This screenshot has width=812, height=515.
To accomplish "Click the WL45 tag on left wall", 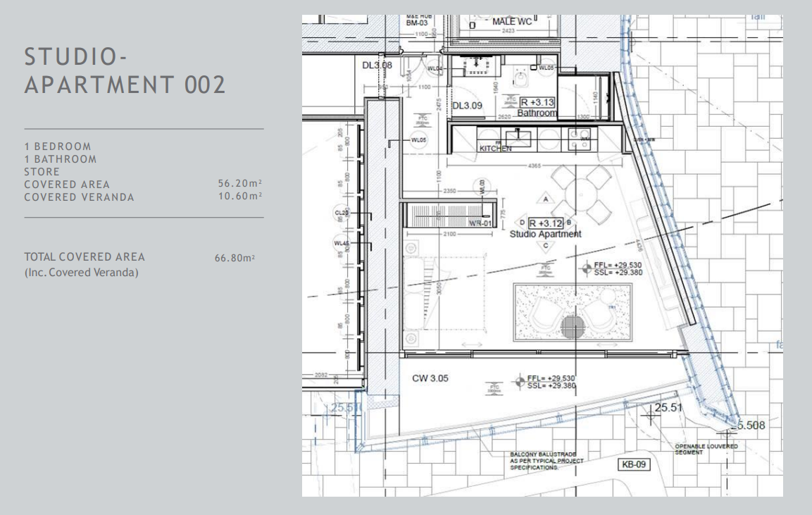I will click(x=342, y=244).
